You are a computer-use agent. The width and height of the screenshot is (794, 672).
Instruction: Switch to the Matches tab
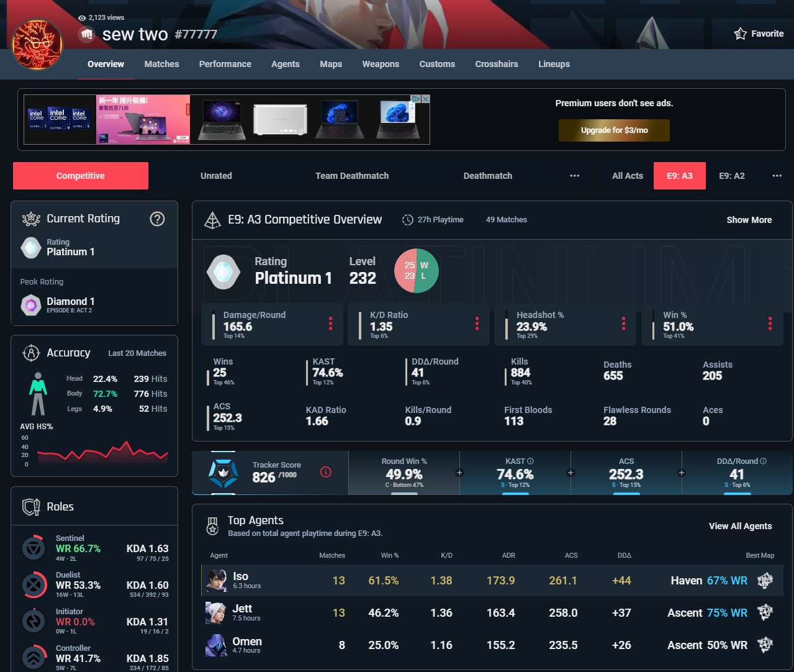pos(161,64)
